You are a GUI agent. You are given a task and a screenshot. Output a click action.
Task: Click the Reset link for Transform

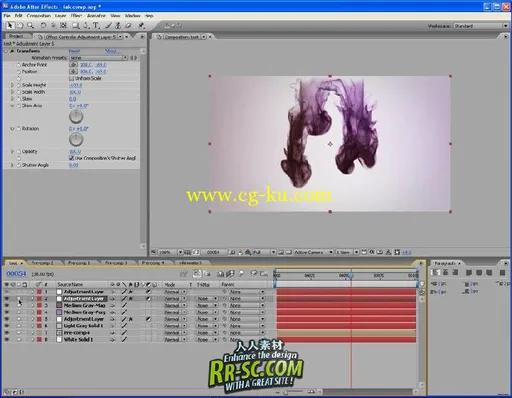(74, 51)
